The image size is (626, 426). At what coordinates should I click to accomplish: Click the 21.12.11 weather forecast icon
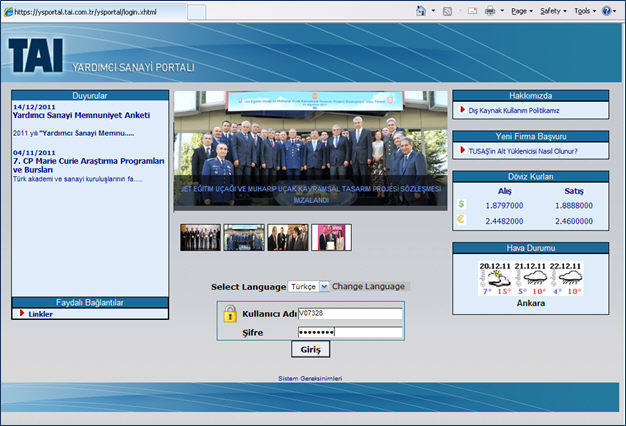(x=531, y=279)
